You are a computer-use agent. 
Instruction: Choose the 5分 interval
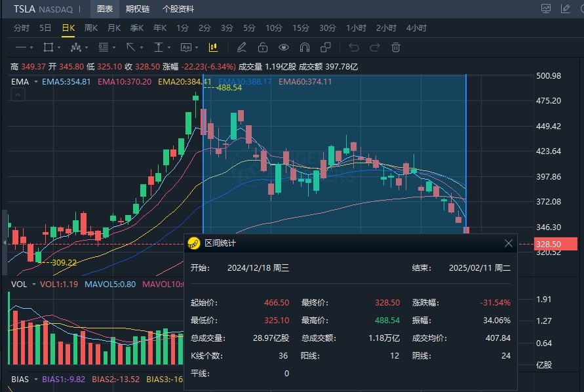pos(249,28)
